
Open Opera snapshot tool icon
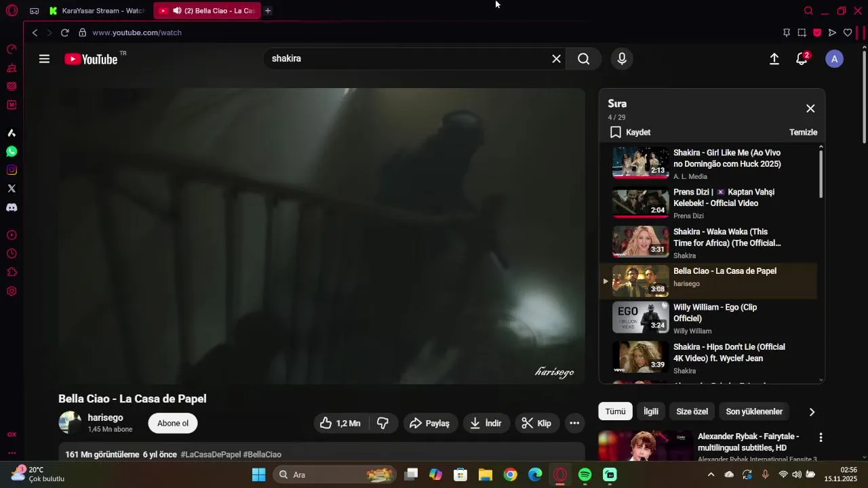pos(802,33)
